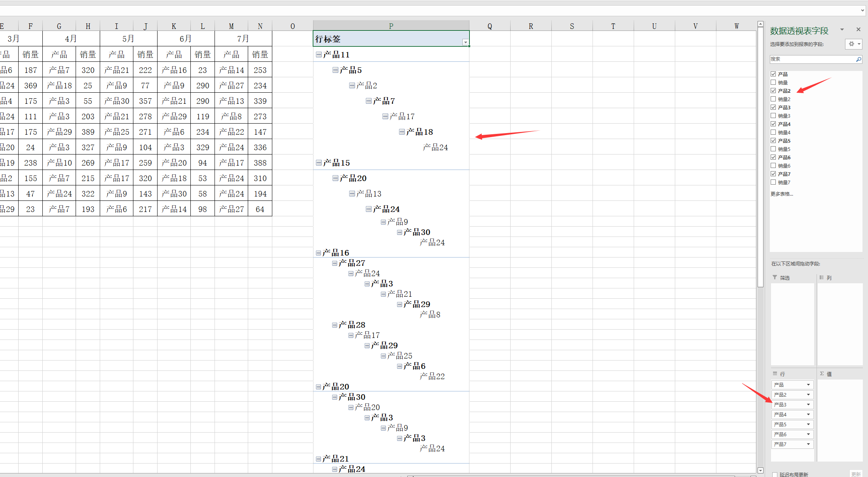The width and height of the screenshot is (868, 477).
Task: Open the task pane options arrow beside the title
Action: (x=842, y=29)
